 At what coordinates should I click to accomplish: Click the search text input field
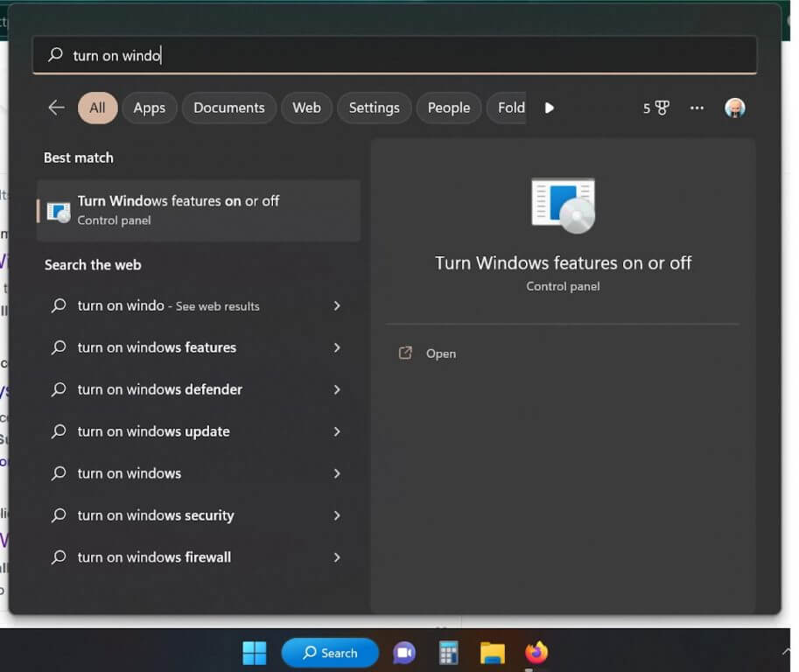pyautogui.click(x=395, y=55)
